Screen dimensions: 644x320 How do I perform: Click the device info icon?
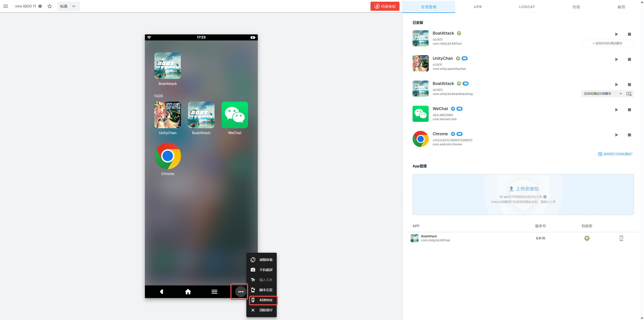tap(40, 6)
